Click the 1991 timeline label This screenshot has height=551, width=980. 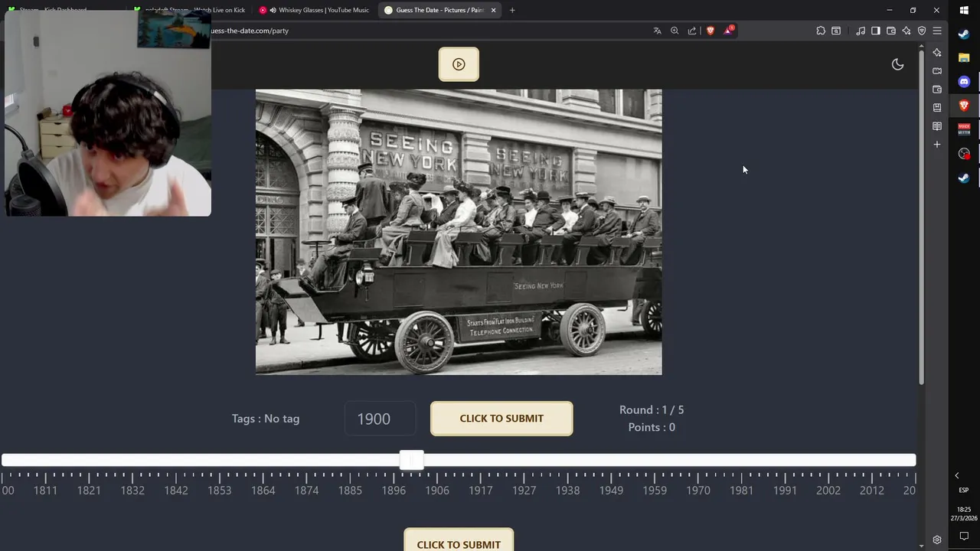coord(785,491)
